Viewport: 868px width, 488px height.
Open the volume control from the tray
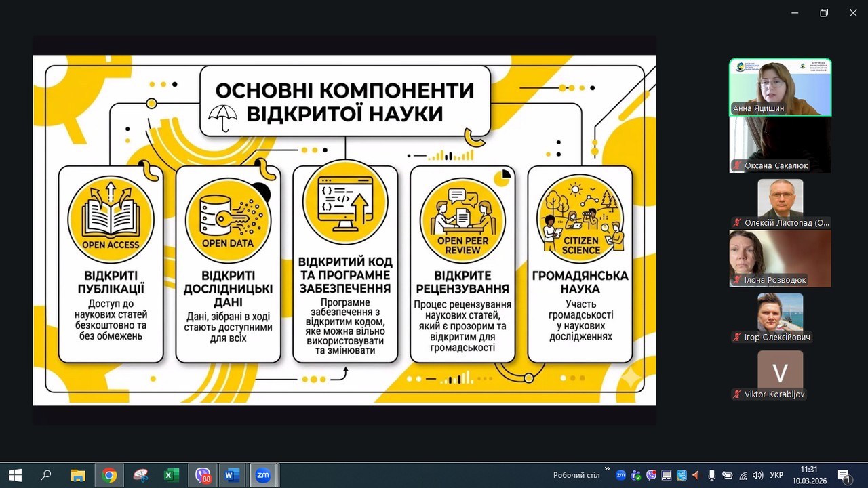pos(758,475)
